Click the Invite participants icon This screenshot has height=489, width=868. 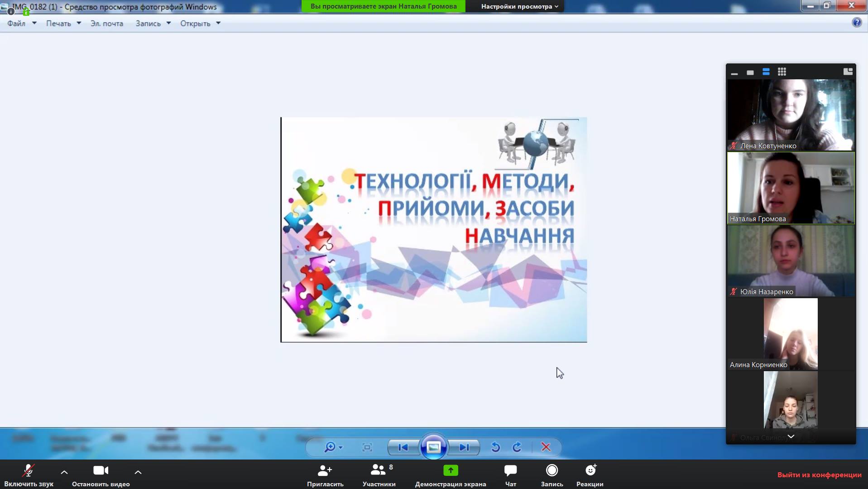[325, 471]
